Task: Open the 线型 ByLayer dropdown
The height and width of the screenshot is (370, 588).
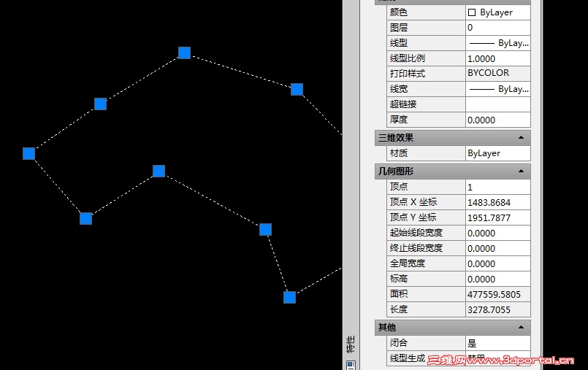Action: [497, 43]
